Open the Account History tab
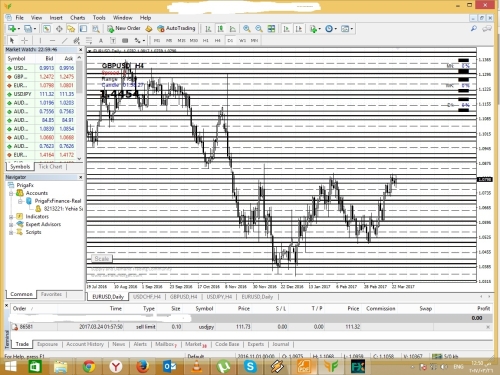500x375 pixels. [x=85, y=344]
